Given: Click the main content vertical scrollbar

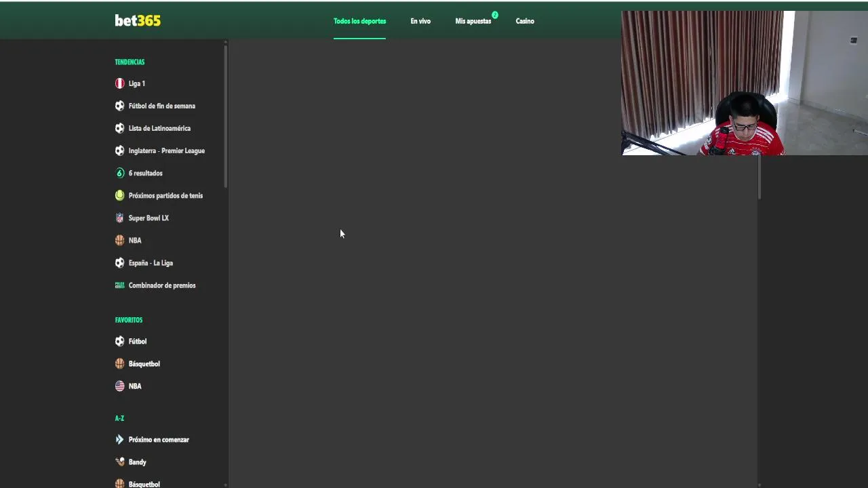Looking at the screenshot, I should point(759,176).
